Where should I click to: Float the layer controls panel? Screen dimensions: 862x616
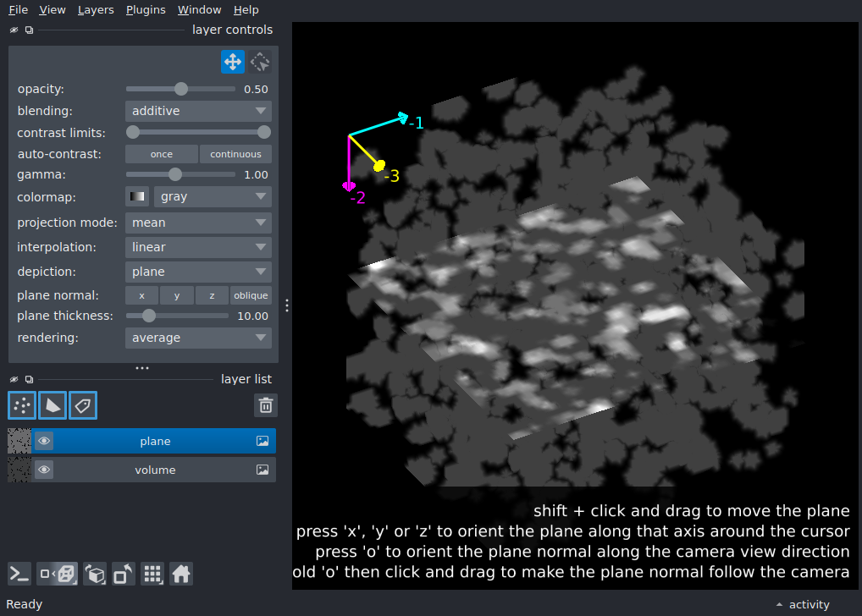[29, 30]
